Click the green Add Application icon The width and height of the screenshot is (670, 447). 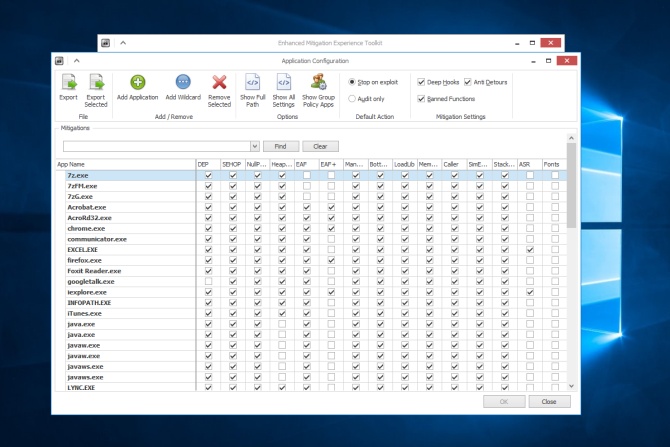pos(138,82)
